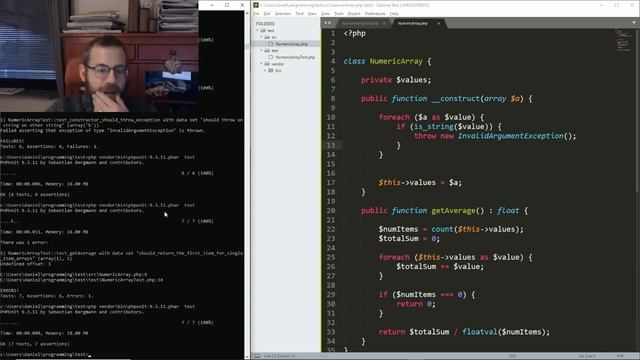The image size is (640, 360).
Task: Click 'OK (7 tests, 7 assertions)' in terminal
Action: [35, 344]
